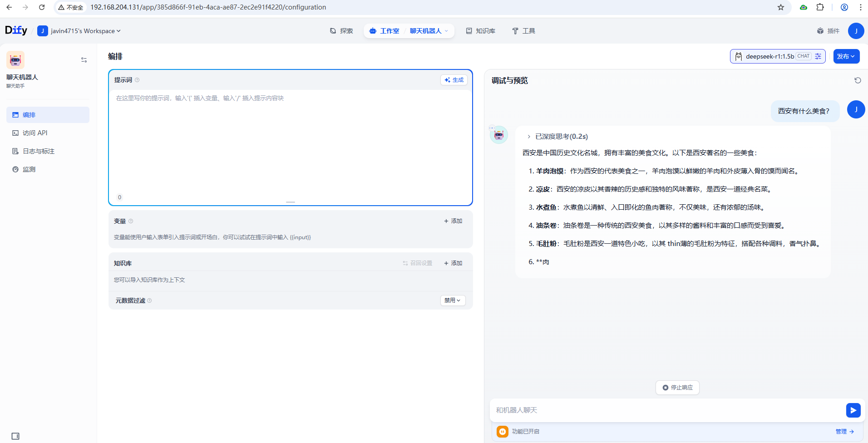Open 访问 API in the sidebar

click(x=48, y=133)
